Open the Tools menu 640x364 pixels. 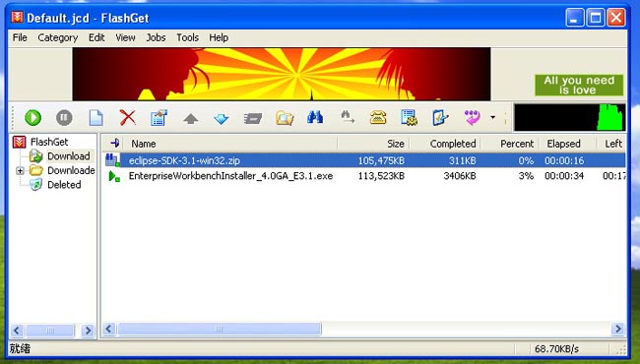(187, 37)
